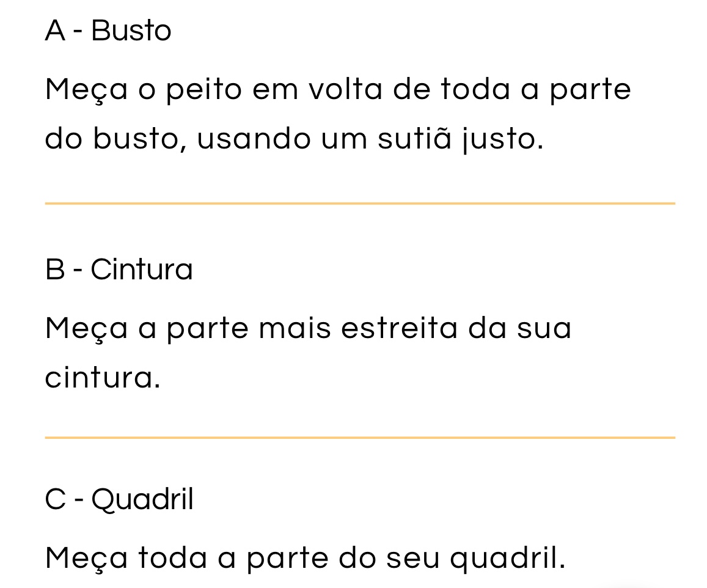Click the "B - Cintura" heading

(x=119, y=270)
